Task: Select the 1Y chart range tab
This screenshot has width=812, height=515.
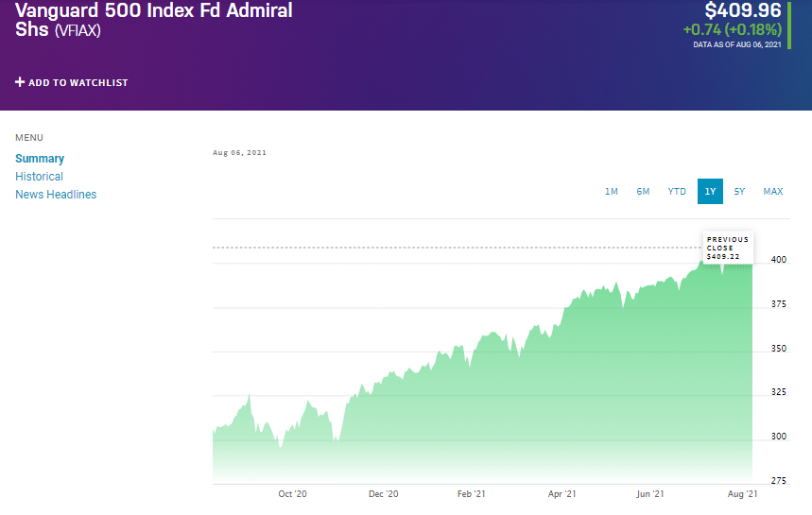Action: click(711, 192)
